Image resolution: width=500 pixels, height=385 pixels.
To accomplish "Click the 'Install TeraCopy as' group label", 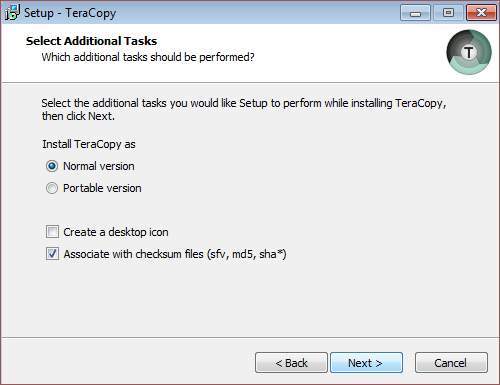I will coord(89,144).
